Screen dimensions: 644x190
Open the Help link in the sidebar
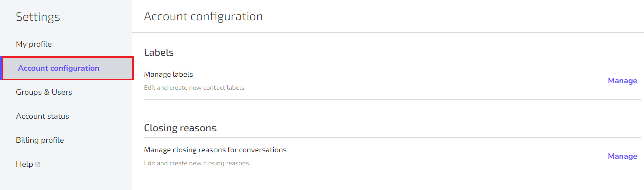point(24,164)
